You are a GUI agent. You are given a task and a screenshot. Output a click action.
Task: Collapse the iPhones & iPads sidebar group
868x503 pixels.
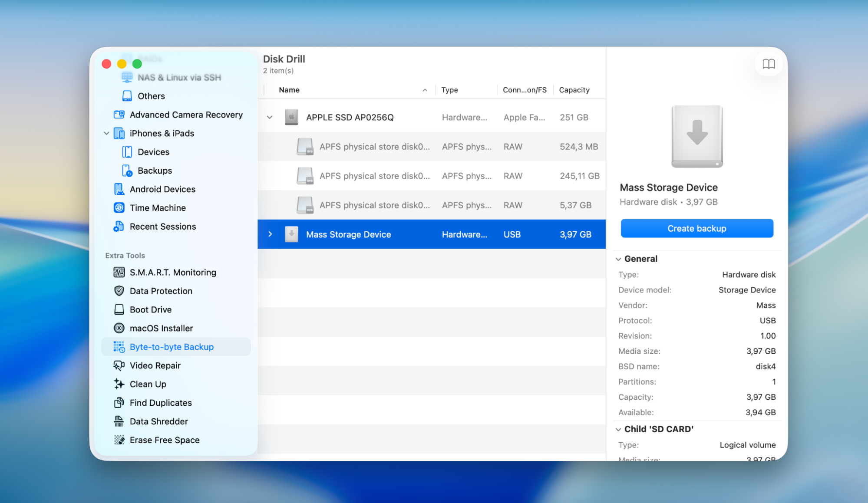pos(106,133)
